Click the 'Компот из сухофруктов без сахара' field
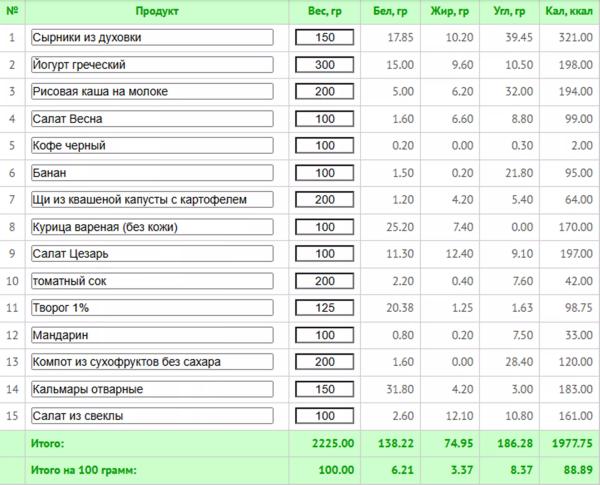Screen dimensions: 600x485 pos(152,361)
